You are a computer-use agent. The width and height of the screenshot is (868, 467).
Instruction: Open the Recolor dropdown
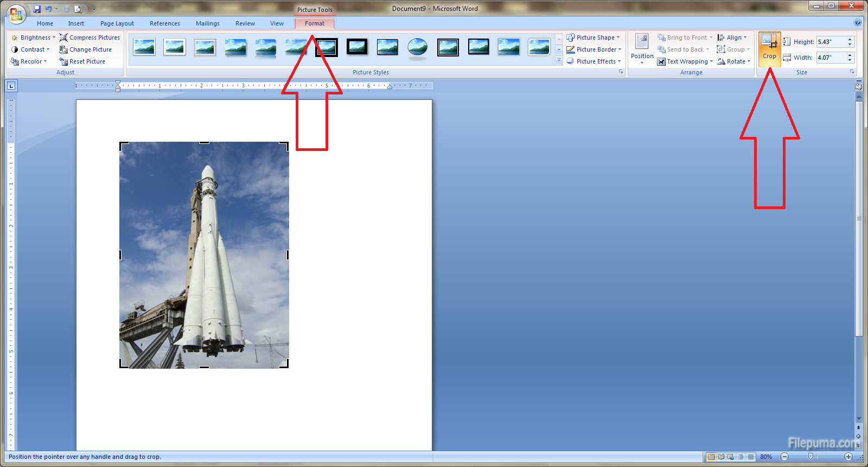[29, 61]
